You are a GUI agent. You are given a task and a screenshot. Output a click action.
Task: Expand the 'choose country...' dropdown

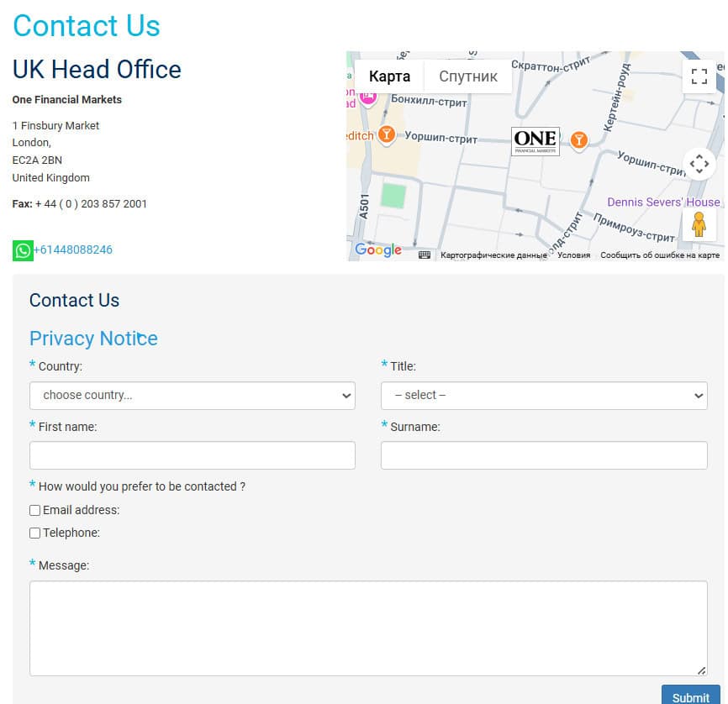pos(193,396)
